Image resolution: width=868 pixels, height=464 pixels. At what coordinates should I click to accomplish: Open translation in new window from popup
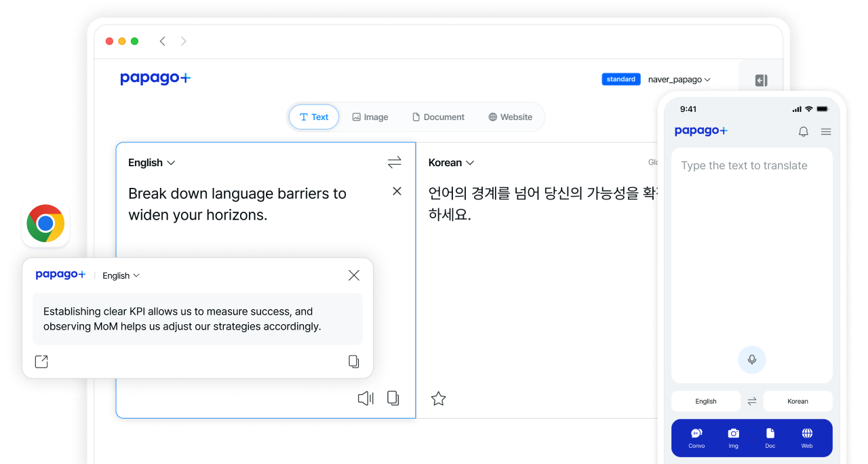pos(41,362)
